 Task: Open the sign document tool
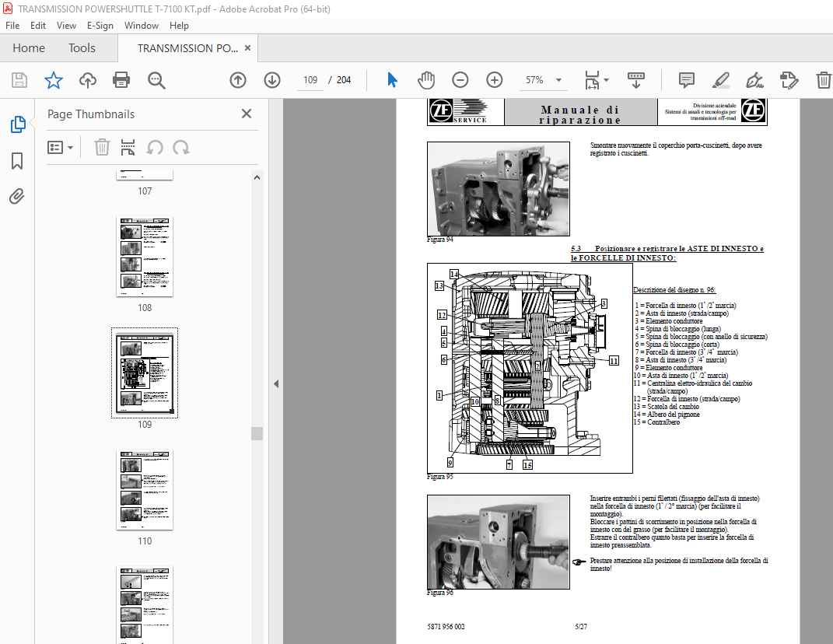[754, 80]
